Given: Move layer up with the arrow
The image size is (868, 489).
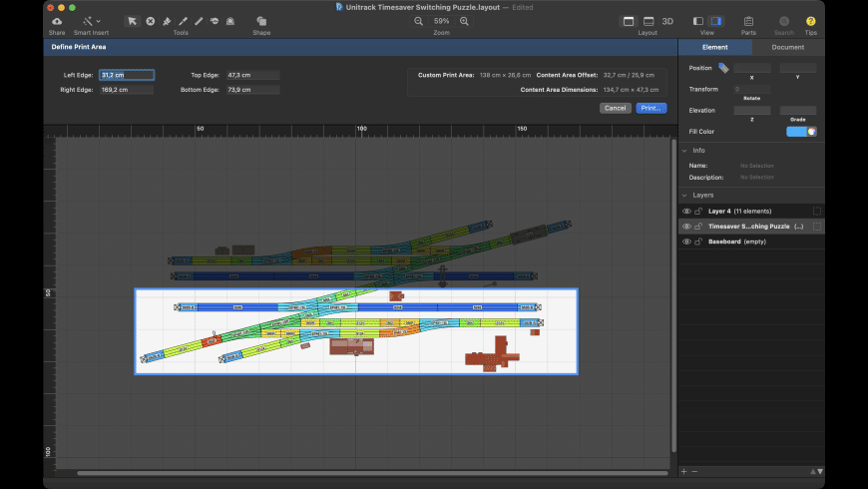Looking at the screenshot, I should [x=813, y=471].
